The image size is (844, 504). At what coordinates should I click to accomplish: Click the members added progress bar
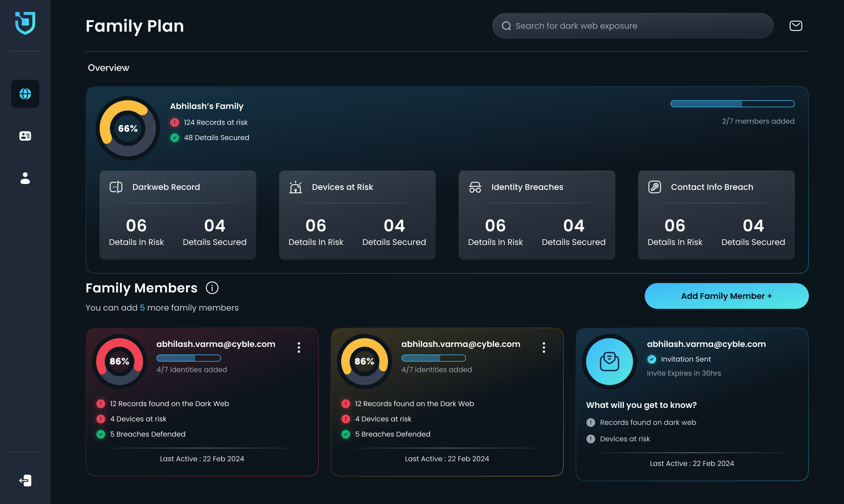[732, 104]
